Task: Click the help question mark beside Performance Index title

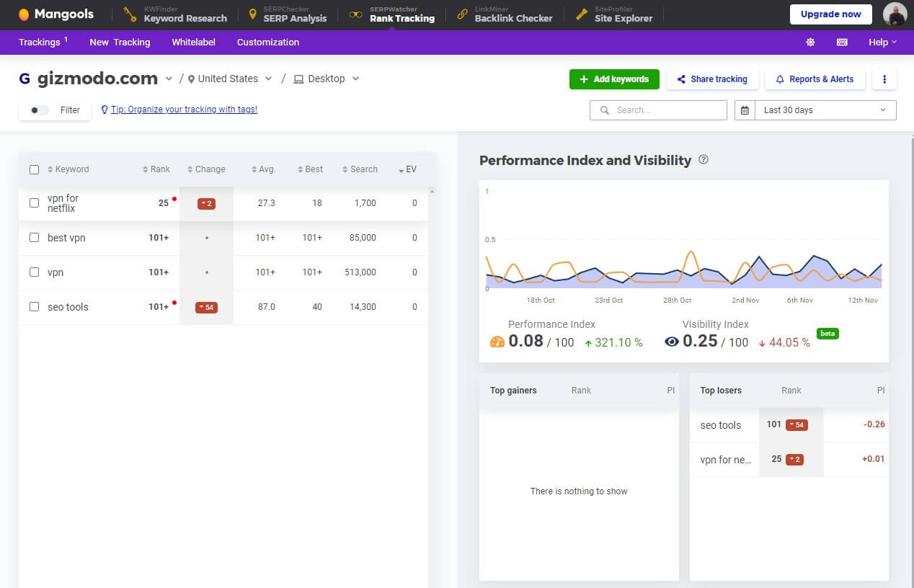Action: pyautogui.click(x=704, y=160)
